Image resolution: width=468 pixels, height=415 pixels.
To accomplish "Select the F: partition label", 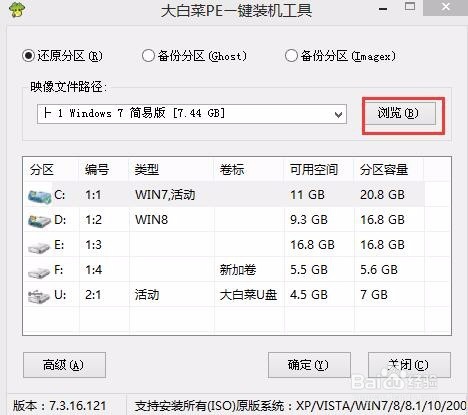I will coord(59,270).
